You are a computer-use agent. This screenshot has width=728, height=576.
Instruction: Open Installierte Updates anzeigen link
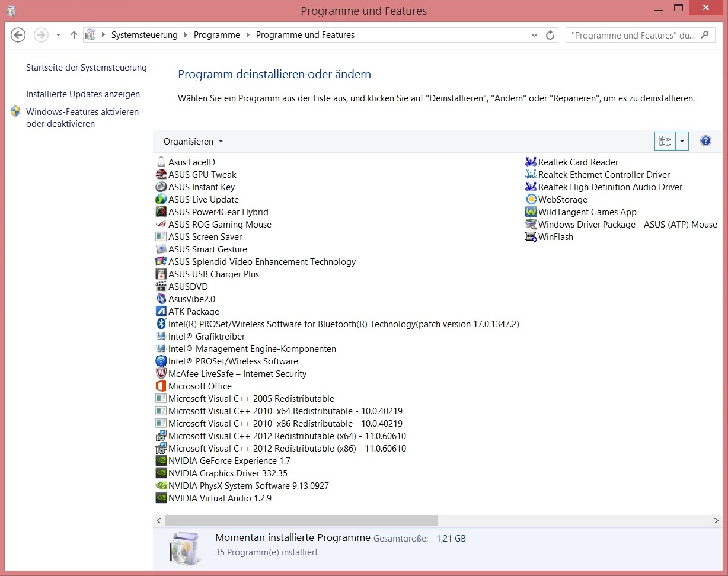pos(83,94)
